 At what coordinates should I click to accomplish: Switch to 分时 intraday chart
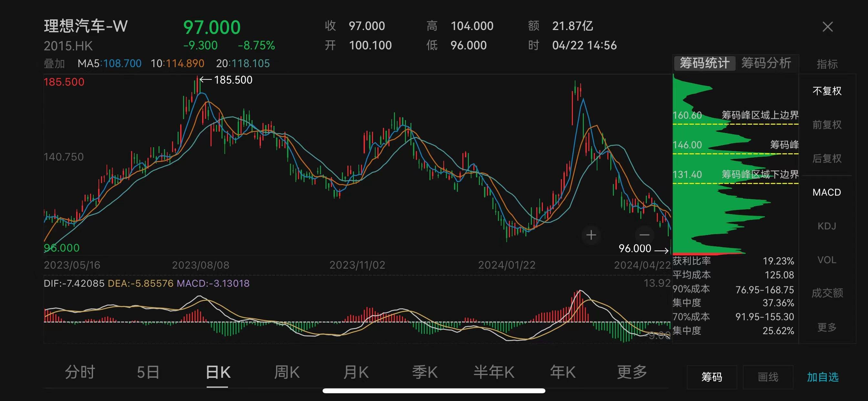80,372
